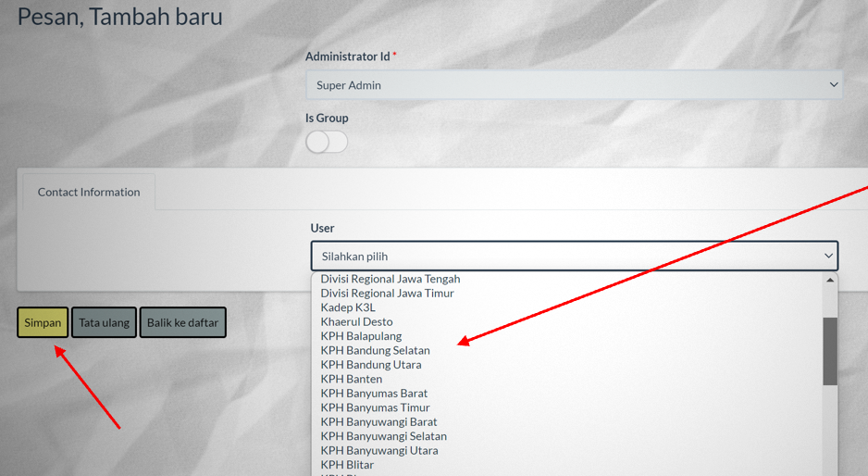
Task: Open the Administrator Id dropdown
Action: pyautogui.click(x=573, y=85)
